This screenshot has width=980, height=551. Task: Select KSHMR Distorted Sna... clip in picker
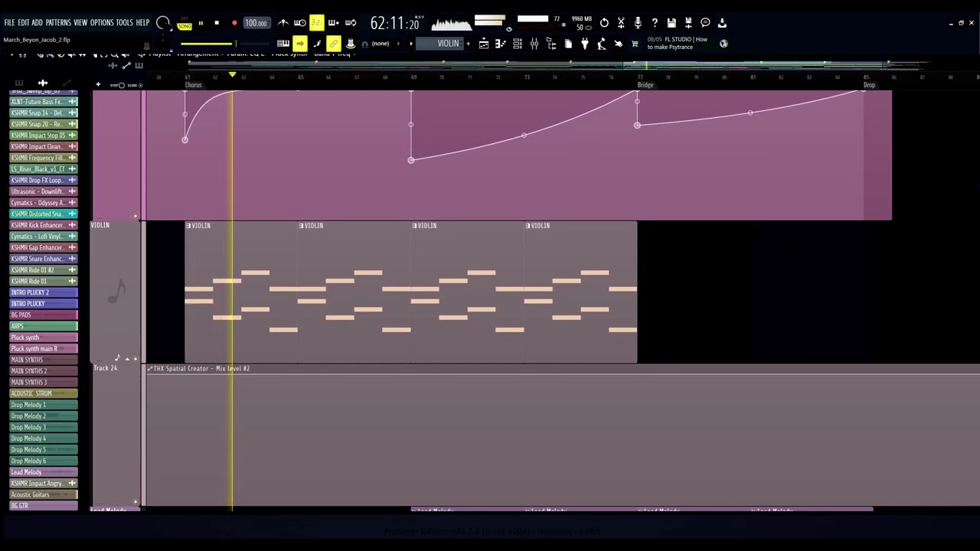pyautogui.click(x=44, y=214)
